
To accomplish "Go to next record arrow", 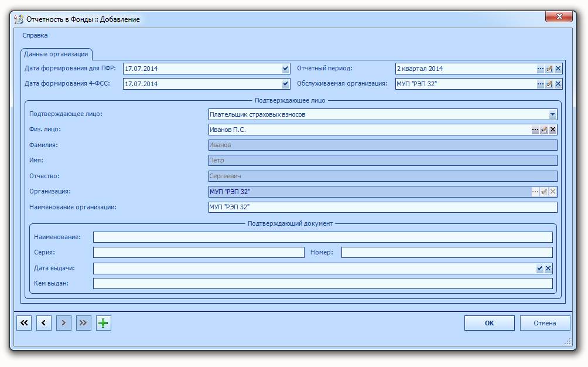I will coord(64,323).
